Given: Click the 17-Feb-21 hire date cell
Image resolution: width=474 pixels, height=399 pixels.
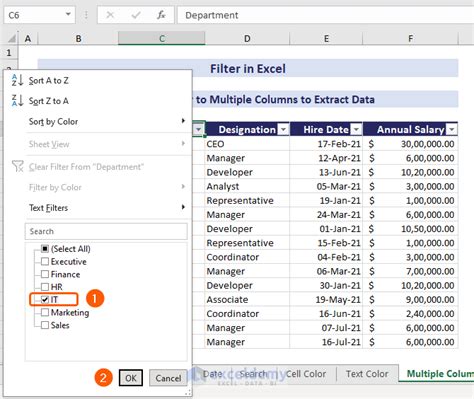Looking at the screenshot, I should (x=326, y=144).
